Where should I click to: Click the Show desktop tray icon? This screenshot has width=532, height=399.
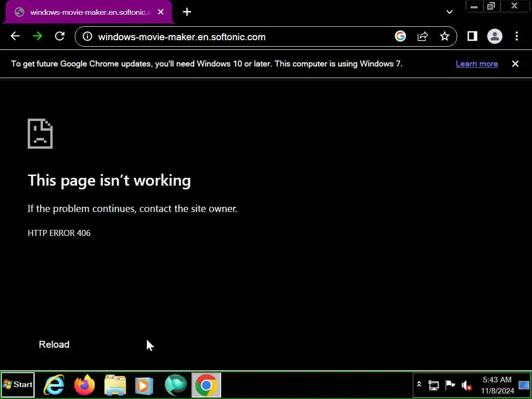pyautogui.click(x=524, y=385)
